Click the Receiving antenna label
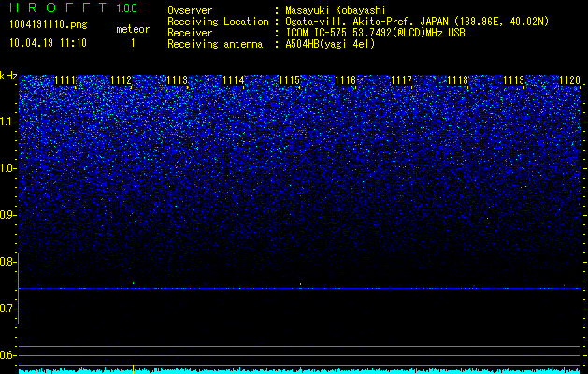Viewport: 588px width, 374px height. coord(215,44)
